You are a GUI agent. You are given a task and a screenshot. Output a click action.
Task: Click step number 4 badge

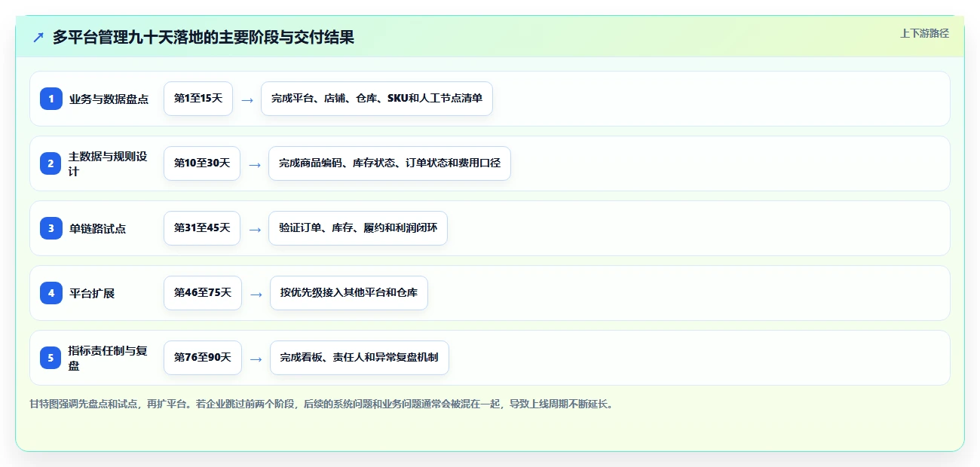pos(51,293)
